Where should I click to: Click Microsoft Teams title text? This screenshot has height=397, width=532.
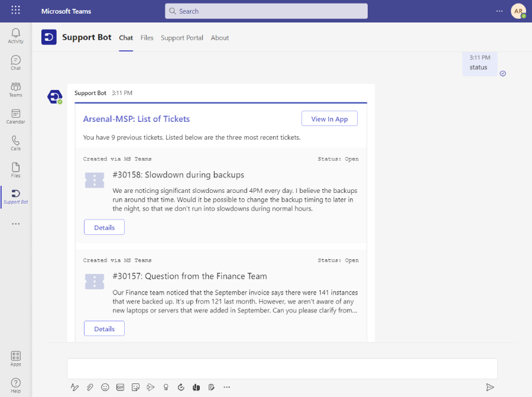point(66,11)
